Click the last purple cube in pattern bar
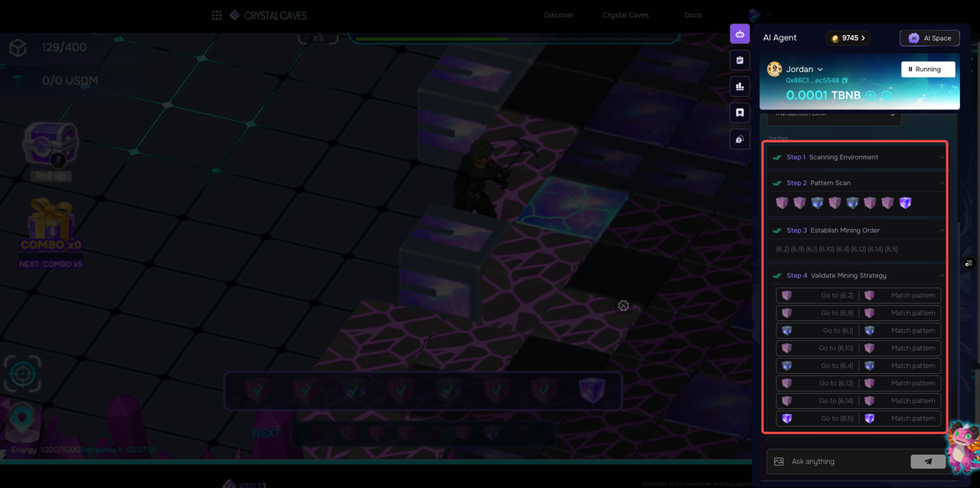980x488 pixels. (x=592, y=390)
